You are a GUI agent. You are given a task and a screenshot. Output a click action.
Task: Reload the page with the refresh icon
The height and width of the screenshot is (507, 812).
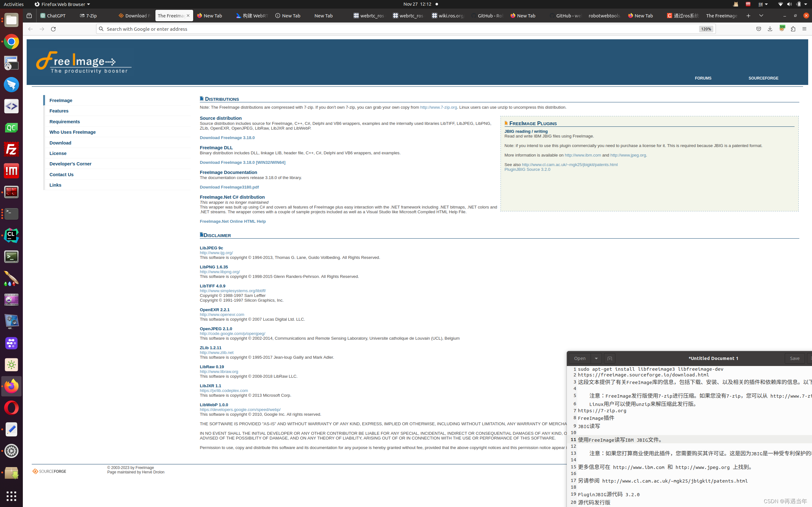53,29
